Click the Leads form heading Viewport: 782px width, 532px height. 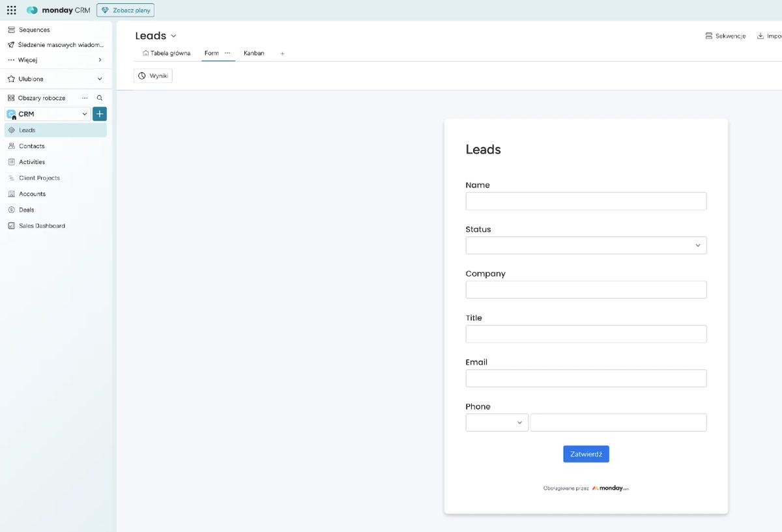coord(483,149)
